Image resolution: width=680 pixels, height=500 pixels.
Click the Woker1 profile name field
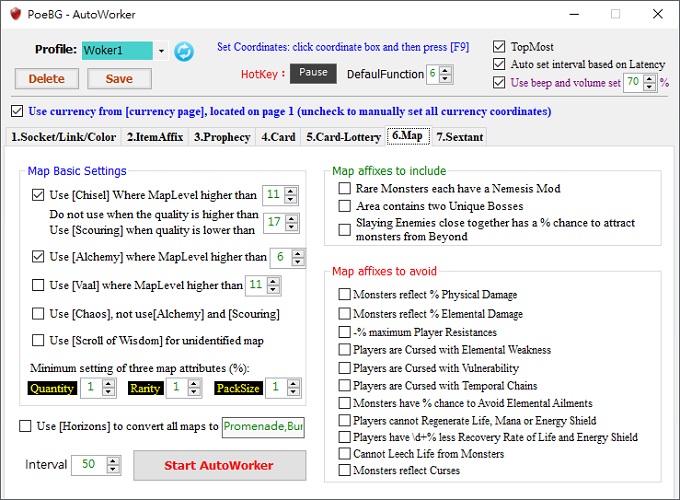pyautogui.click(x=117, y=51)
